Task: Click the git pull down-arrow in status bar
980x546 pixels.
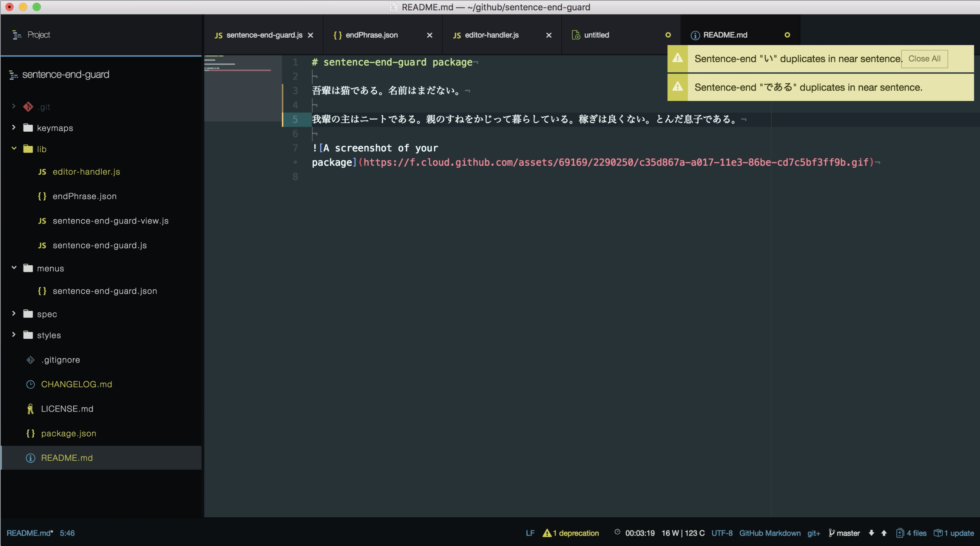Action: pos(871,533)
